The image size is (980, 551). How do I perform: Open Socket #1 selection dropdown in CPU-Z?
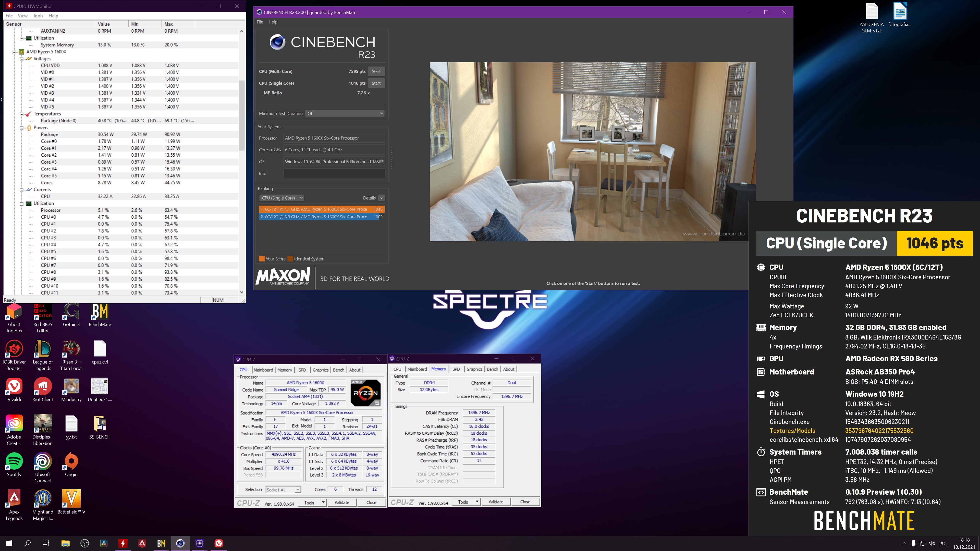pos(284,490)
